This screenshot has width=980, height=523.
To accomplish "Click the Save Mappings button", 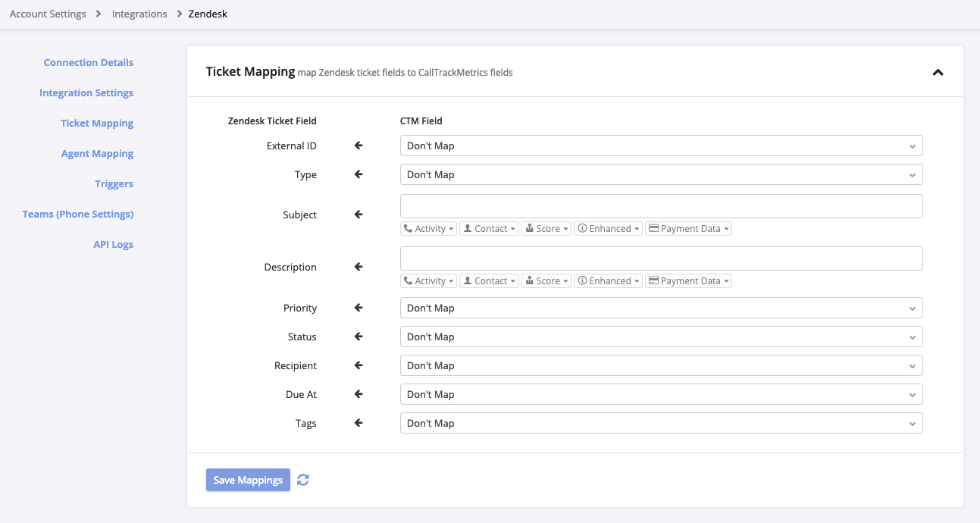I will tap(248, 480).
